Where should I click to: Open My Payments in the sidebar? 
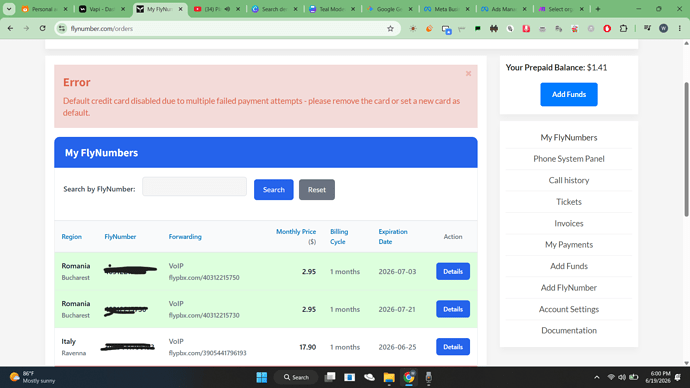(569, 245)
